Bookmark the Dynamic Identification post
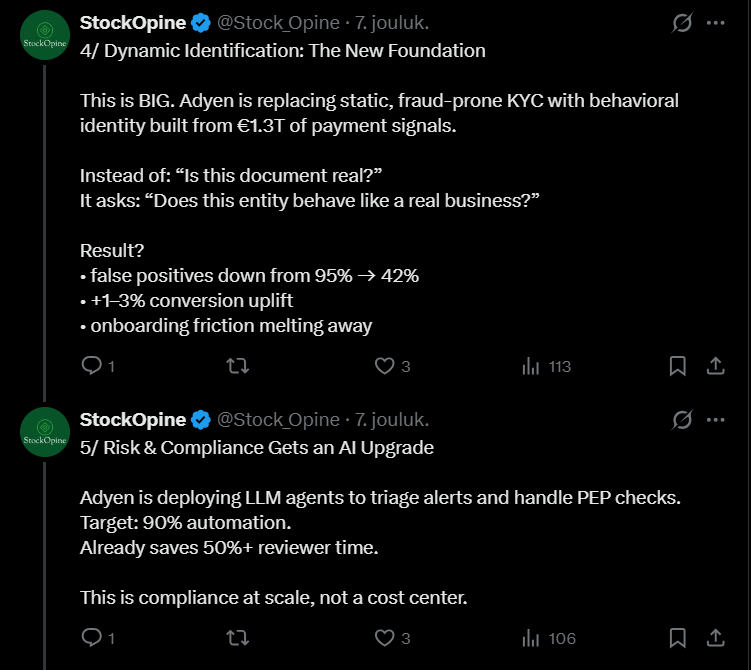The image size is (751, 670). 677,366
